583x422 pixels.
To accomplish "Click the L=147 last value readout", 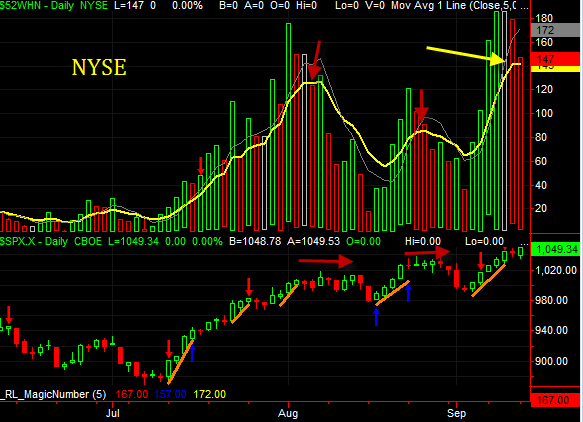I will tap(128, 6).
